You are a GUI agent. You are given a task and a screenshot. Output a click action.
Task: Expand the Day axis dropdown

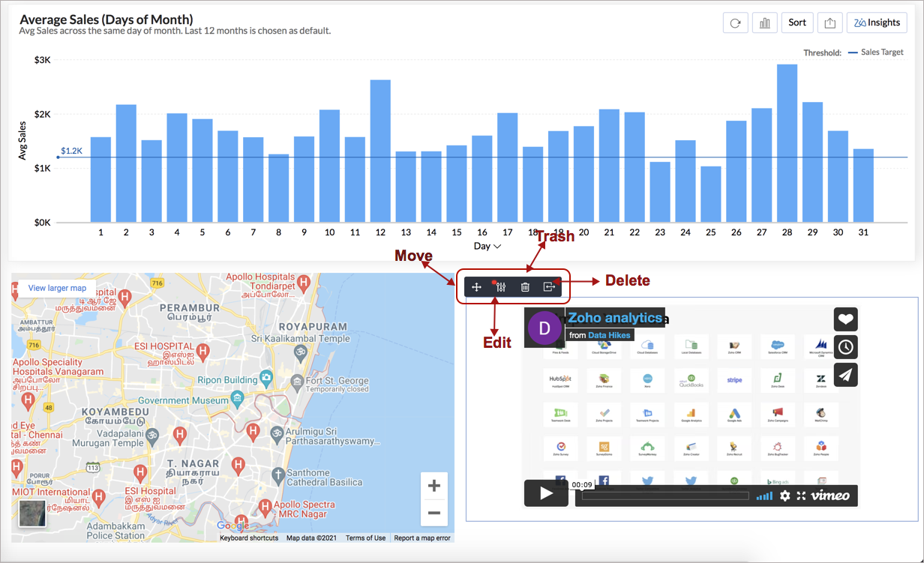[487, 246]
